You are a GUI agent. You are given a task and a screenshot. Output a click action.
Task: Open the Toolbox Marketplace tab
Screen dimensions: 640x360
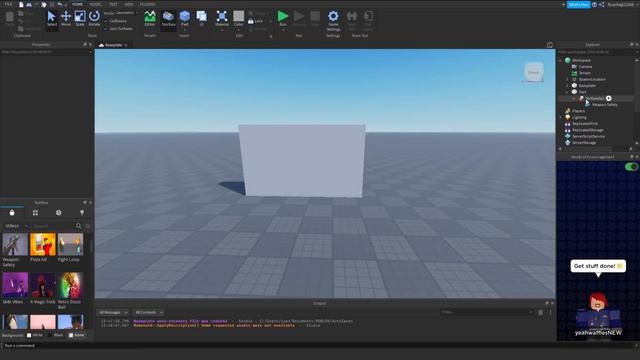[x=12, y=213]
